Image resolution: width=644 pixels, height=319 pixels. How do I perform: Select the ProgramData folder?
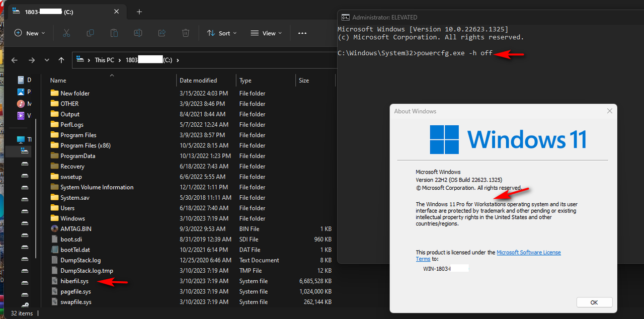(x=78, y=156)
